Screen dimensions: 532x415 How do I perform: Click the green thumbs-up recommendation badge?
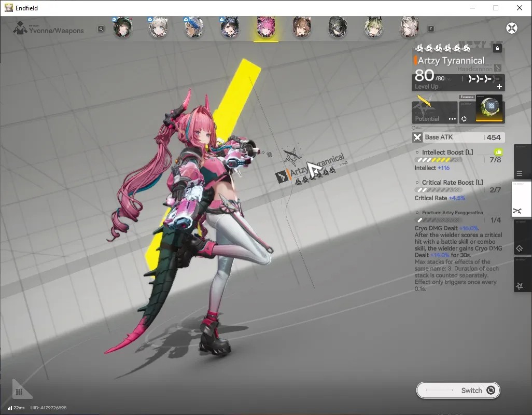pyautogui.click(x=498, y=152)
